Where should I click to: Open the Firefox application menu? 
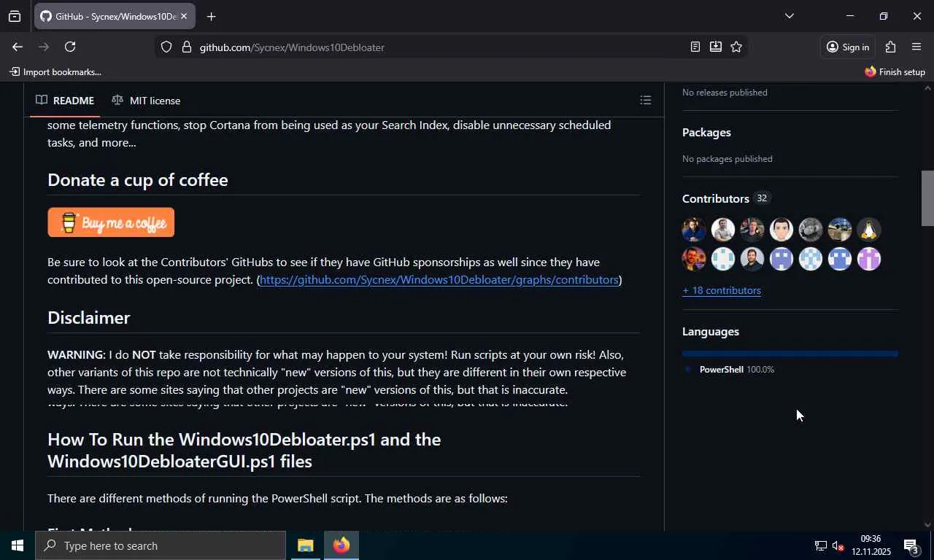point(916,47)
